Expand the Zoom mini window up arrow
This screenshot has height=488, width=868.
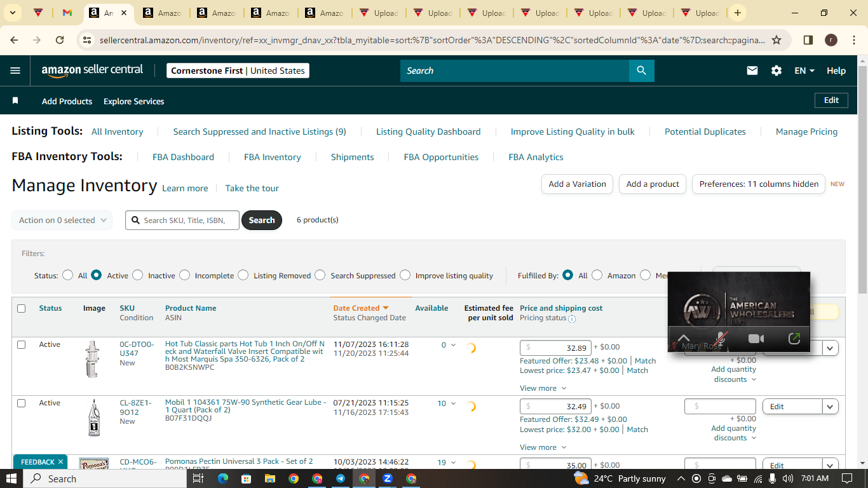click(x=683, y=338)
